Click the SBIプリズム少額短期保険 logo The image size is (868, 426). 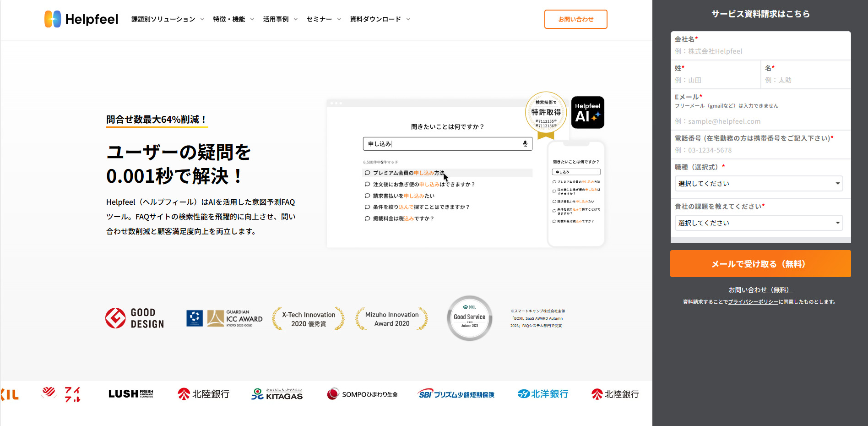click(x=456, y=394)
